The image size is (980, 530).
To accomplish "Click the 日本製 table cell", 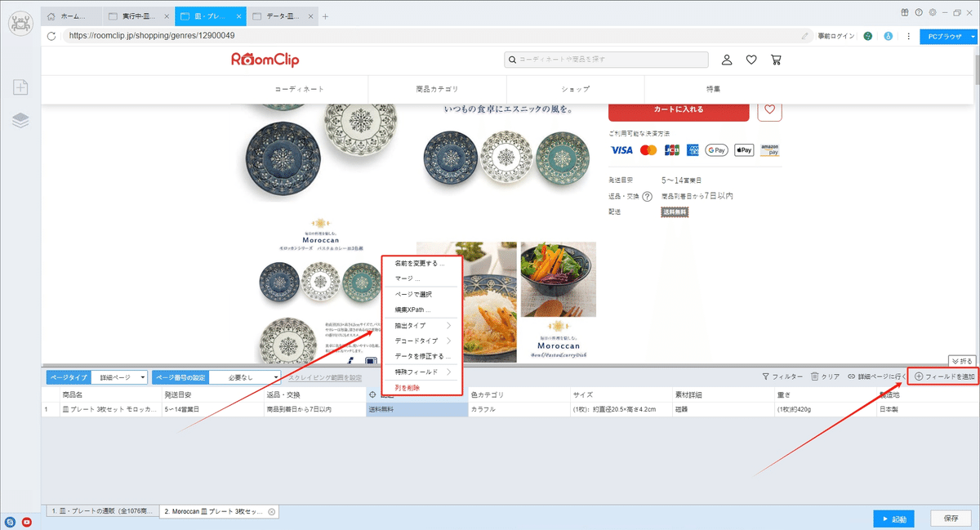I will point(928,409).
